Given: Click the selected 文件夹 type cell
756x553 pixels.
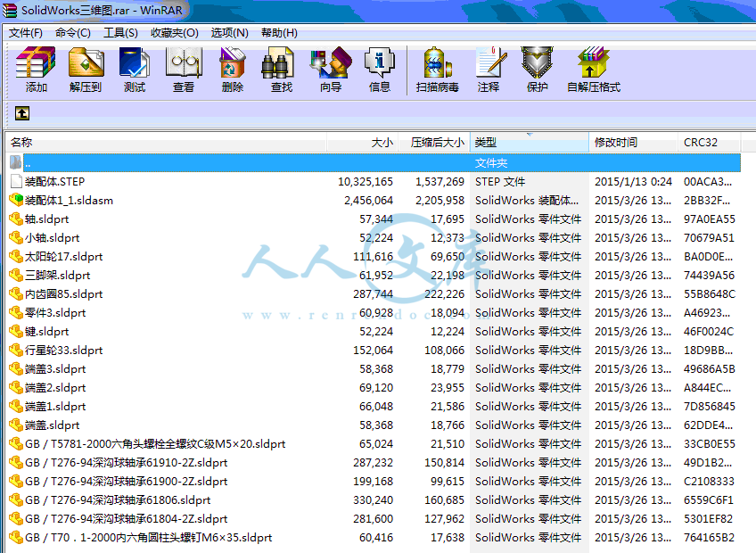Looking at the screenshot, I should coord(491,163).
